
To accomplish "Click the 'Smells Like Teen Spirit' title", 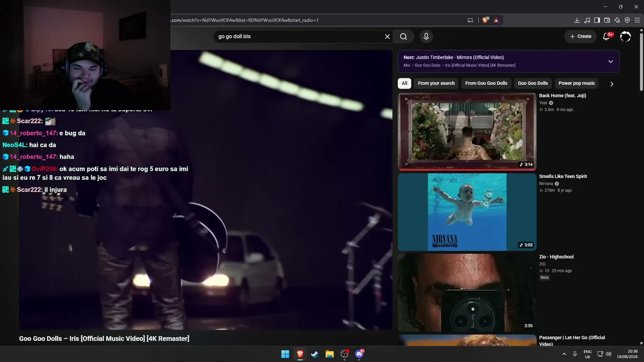I will click(x=563, y=176).
